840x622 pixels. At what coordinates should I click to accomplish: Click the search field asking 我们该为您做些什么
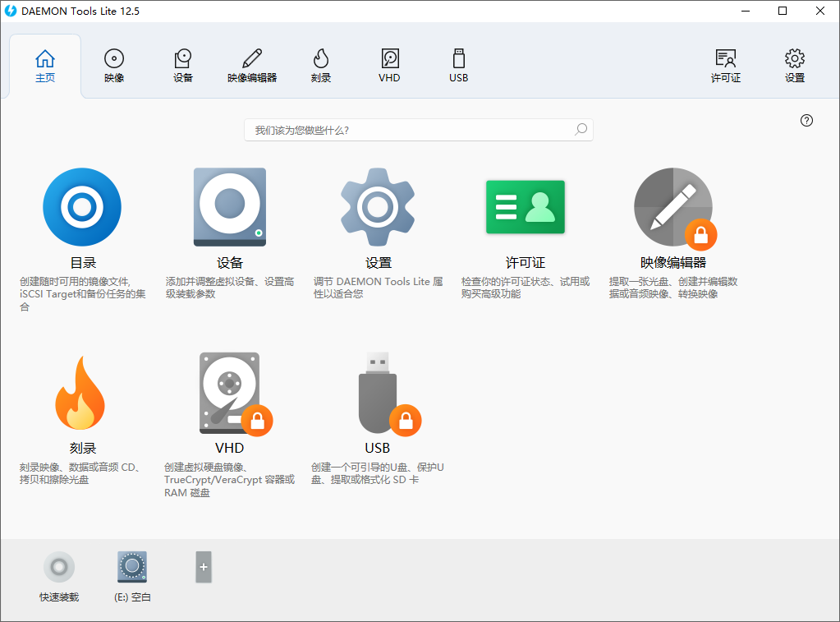coord(419,129)
